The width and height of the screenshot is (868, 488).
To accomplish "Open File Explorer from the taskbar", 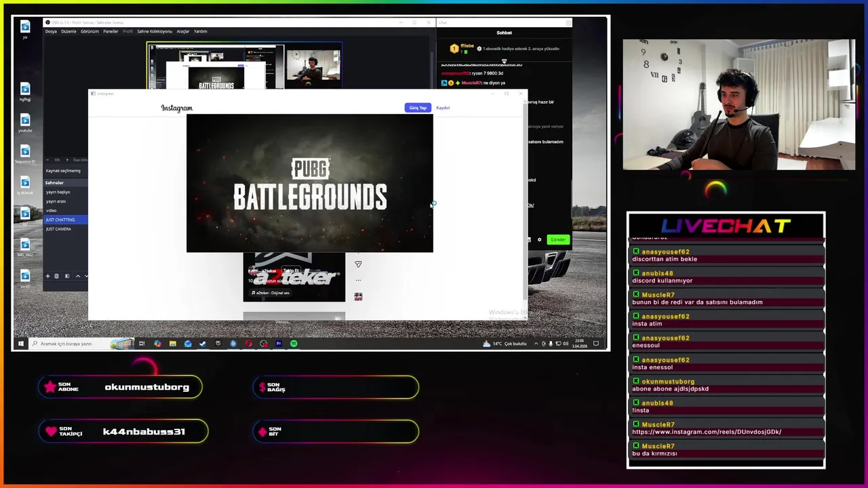I will pos(173,344).
